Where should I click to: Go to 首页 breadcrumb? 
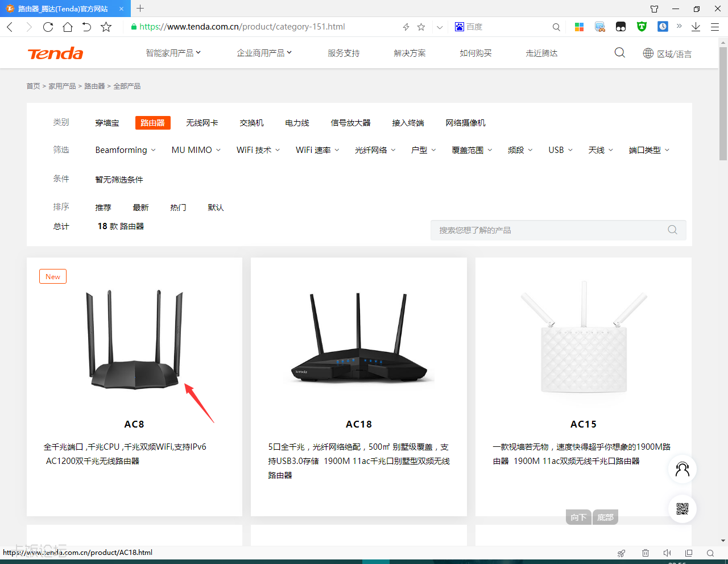[33, 86]
